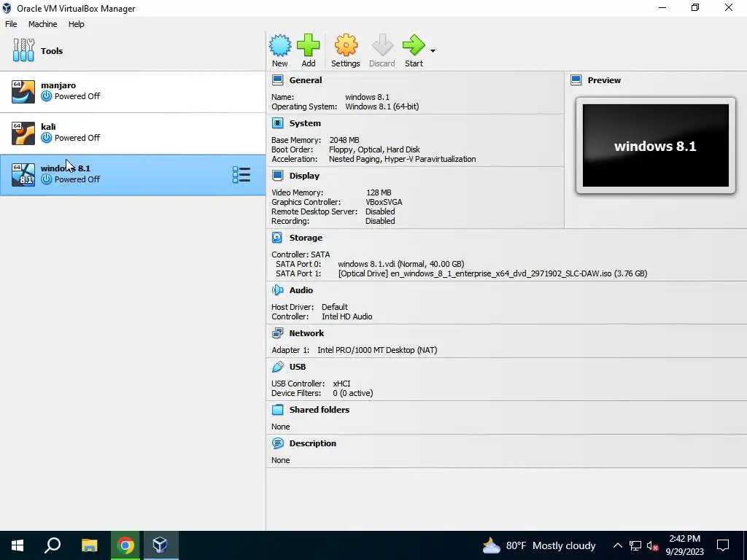This screenshot has width=747, height=560.
Task: Click the Shared folders folder icon
Action: pos(277,410)
